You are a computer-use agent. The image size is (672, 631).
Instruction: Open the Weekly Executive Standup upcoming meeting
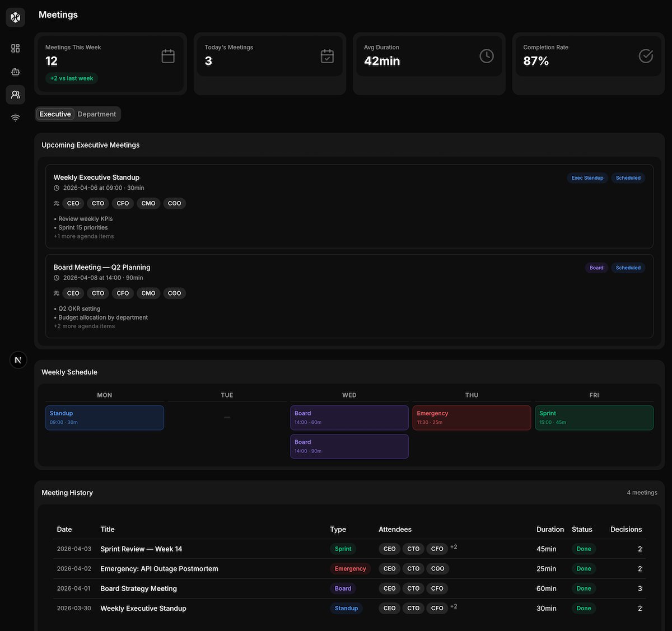pos(349,206)
